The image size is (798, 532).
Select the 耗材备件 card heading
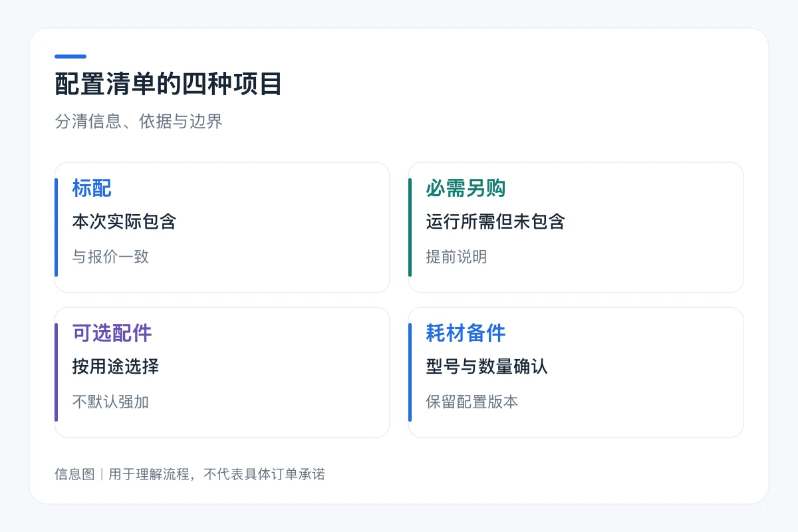(465, 333)
